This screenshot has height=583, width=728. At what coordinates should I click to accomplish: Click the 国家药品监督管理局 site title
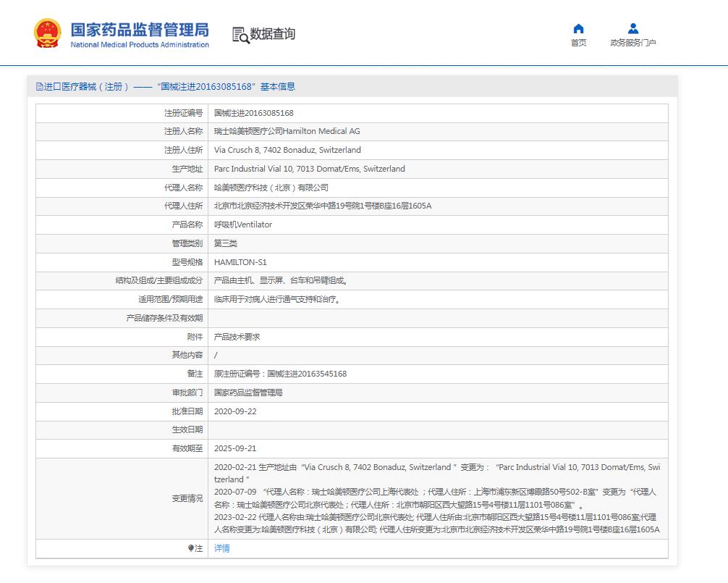pos(139,30)
